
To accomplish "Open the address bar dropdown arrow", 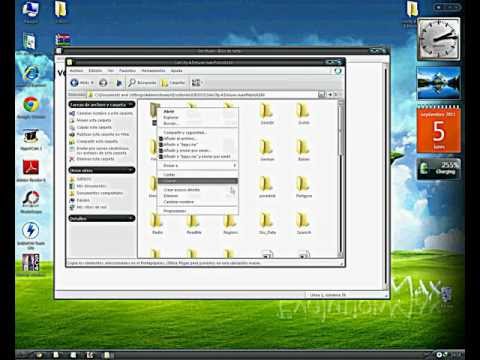I will 321,95.
